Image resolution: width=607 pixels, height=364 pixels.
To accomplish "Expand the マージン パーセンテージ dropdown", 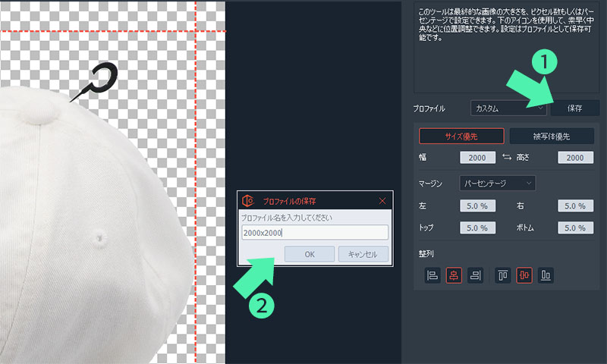I will (x=497, y=183).
